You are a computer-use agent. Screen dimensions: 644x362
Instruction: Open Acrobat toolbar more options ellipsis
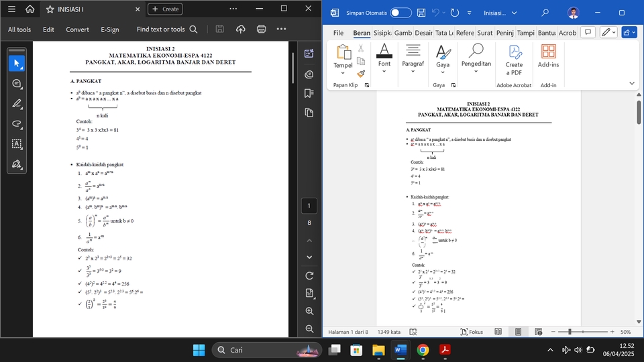[x=281, y=29]
